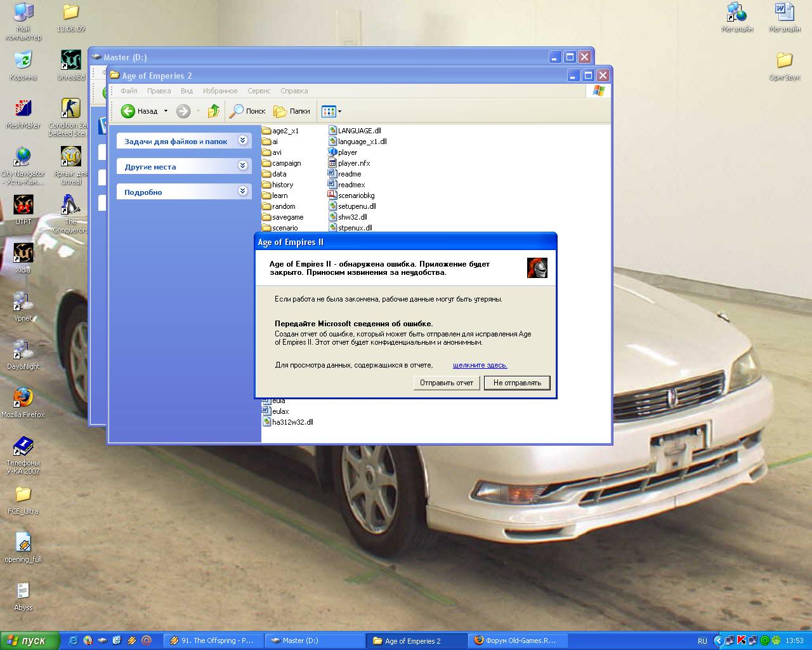Click the пуск Start button
The image size is (812, 650).
pos(30,640)
